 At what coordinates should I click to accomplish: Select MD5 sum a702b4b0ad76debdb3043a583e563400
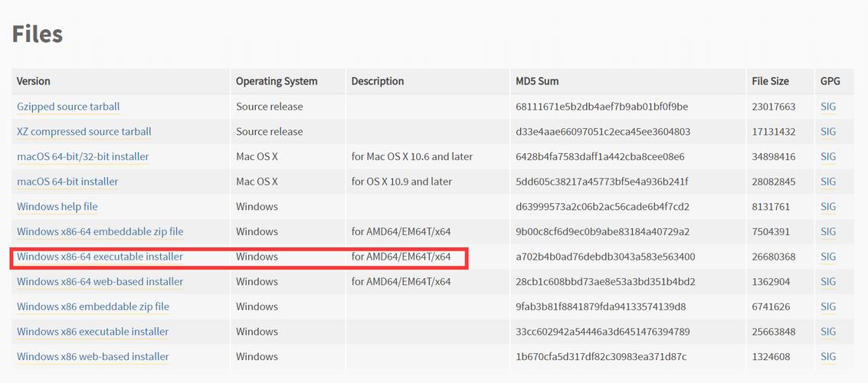605,257
